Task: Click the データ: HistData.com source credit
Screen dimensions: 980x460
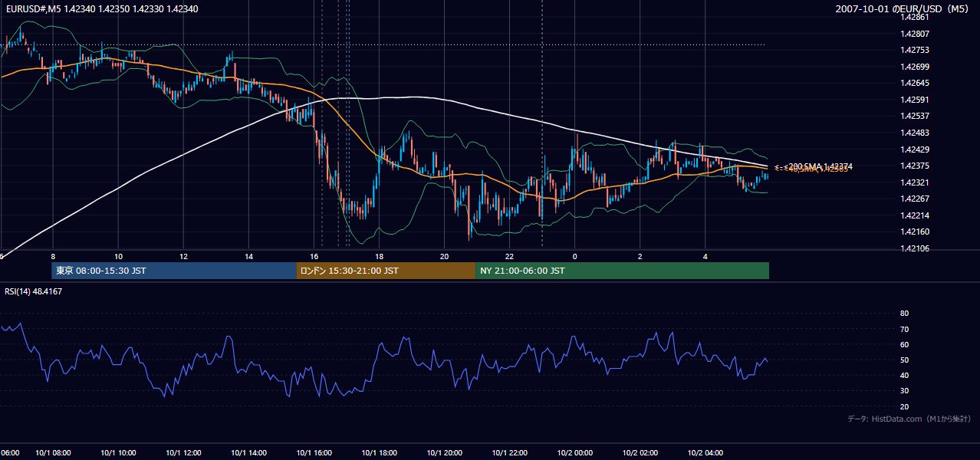Action: [x=909, y=419]
